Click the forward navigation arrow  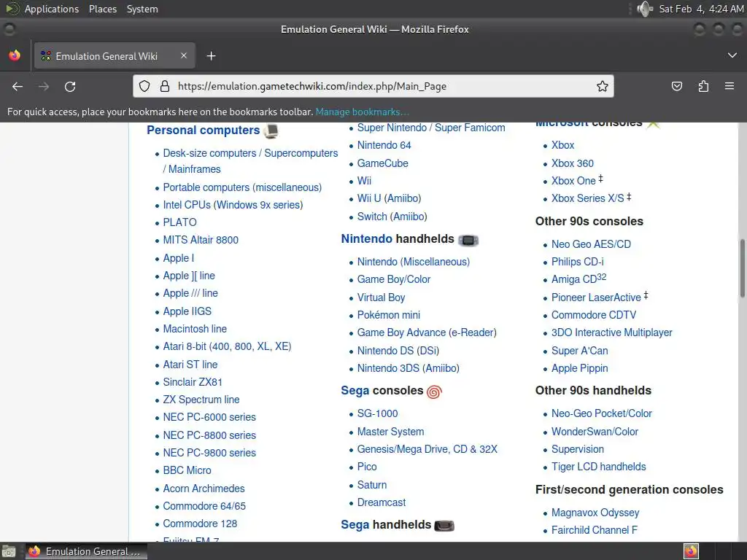click(x=44, y=86)
